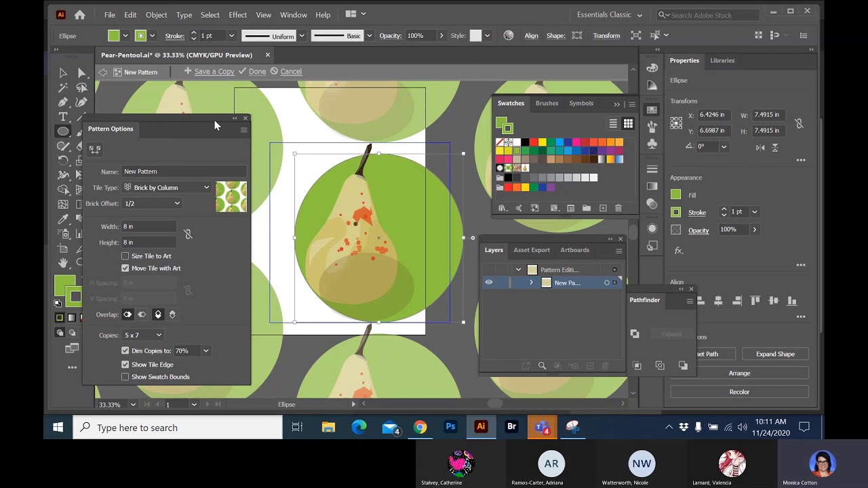Select the Hand tool

pyautogui.click(x=63, y=263)
